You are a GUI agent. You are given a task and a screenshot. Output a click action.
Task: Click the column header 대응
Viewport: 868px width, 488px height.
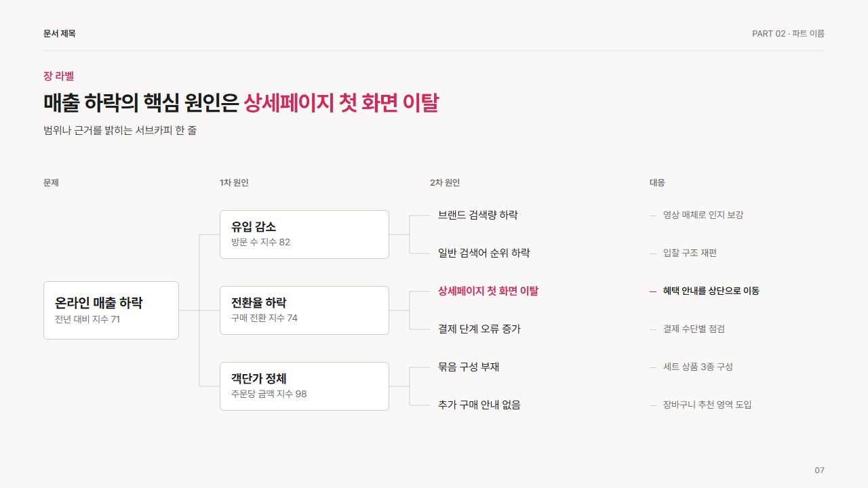click(x=657, y=182)
